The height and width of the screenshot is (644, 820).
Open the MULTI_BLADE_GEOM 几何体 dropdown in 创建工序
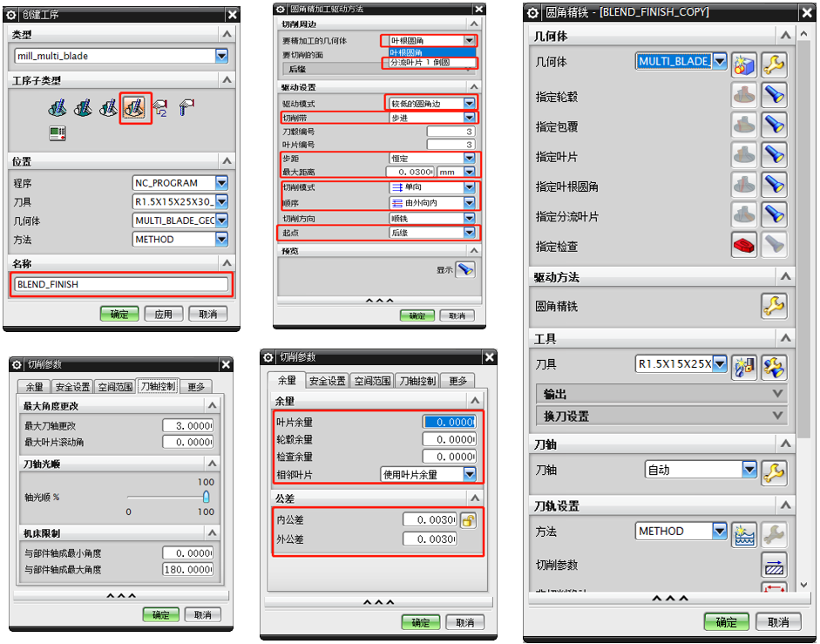click(221, 220)
